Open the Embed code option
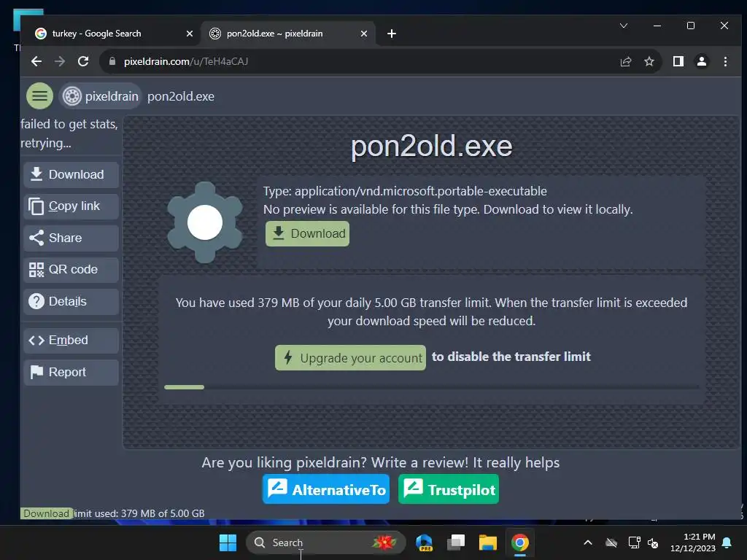This screenshot has width=747, height=560. (71, 341)
